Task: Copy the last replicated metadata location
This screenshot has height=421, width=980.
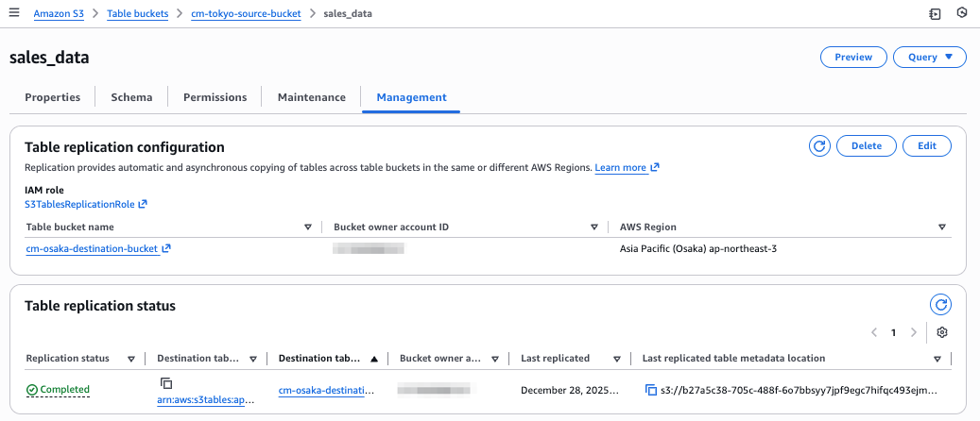Action: 650,390
